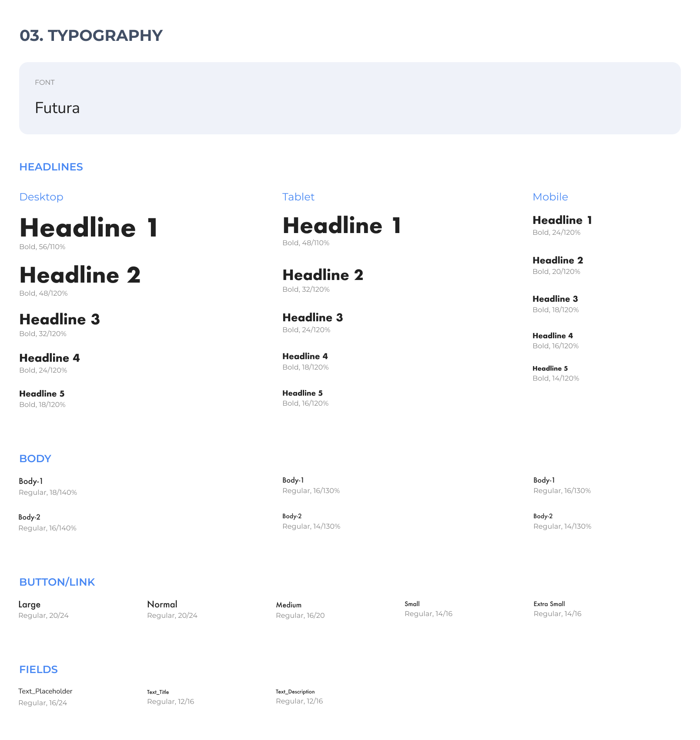Click the Desktop Headline 1 sample
The height and width of the screenshot is (740, 700).
[x=89, y=228]
